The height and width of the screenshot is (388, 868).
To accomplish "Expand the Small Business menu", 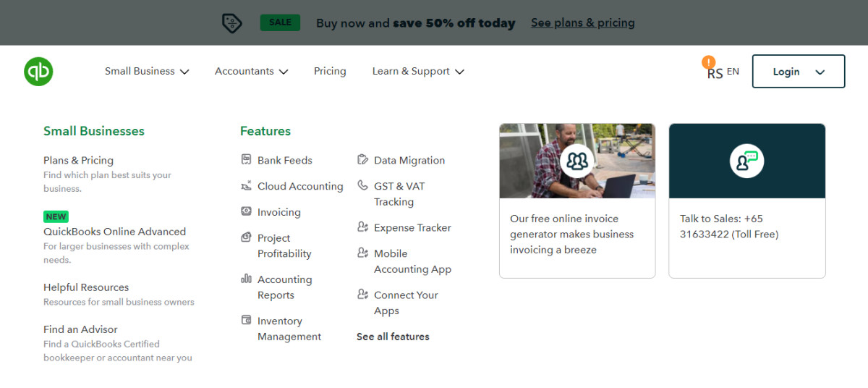I will point(147,71).
